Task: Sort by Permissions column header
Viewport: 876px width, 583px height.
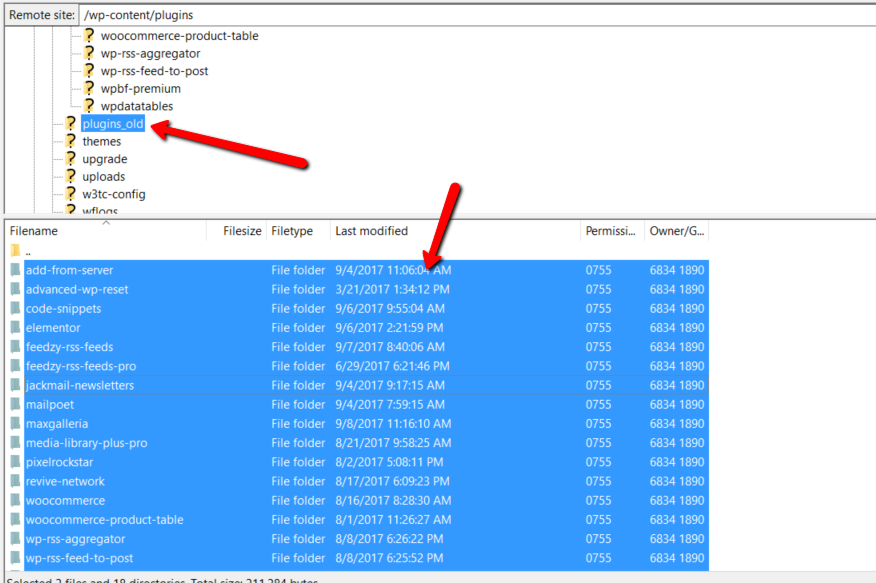Action: [x=612, y=231]
